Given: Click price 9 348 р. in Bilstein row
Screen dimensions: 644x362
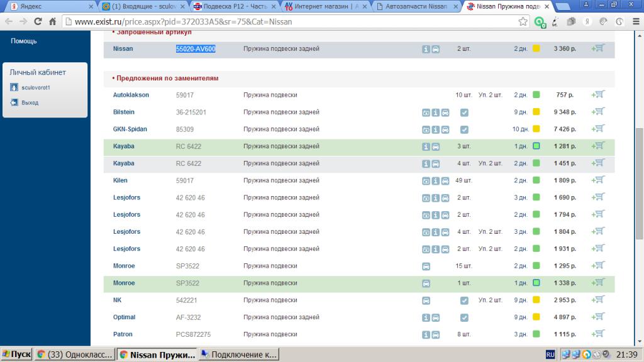Looking at the screenshot, I should [x=565, y=112].
